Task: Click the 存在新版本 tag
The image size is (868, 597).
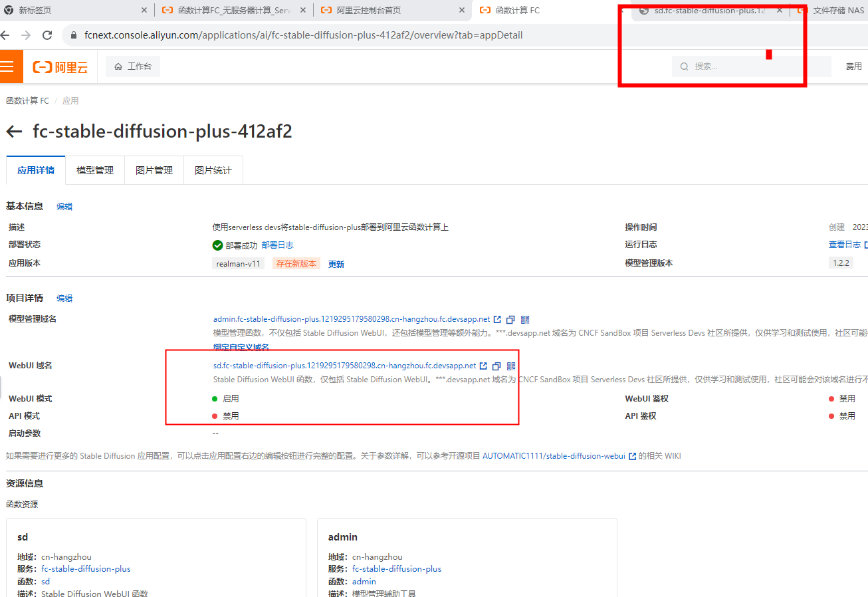Action: point(296,264)
